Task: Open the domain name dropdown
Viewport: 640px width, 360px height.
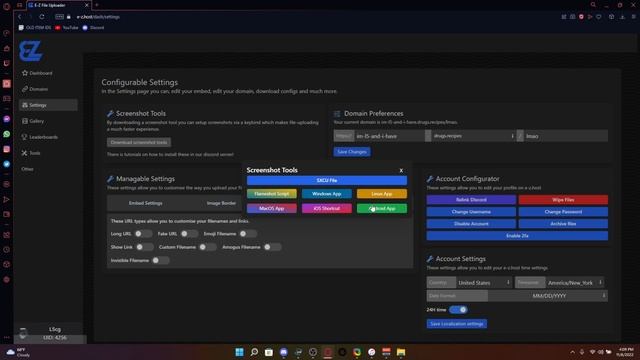Action: click(x=473, y=136)
